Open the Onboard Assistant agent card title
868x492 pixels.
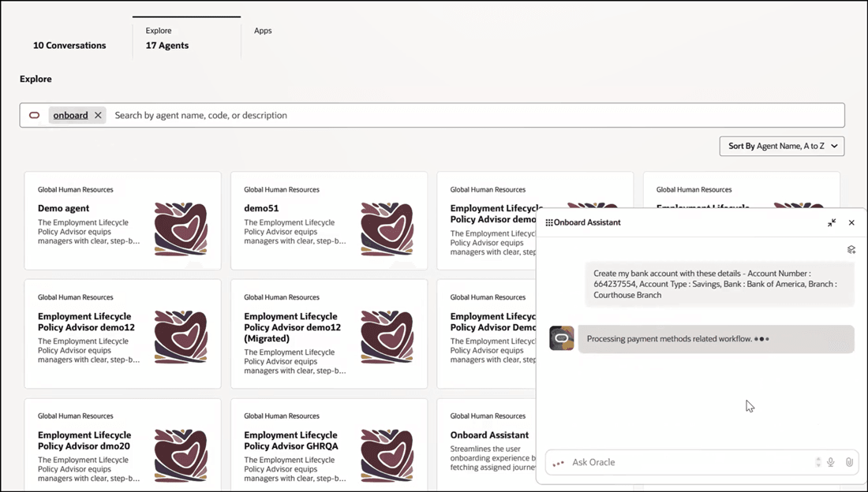pos(489,435)
